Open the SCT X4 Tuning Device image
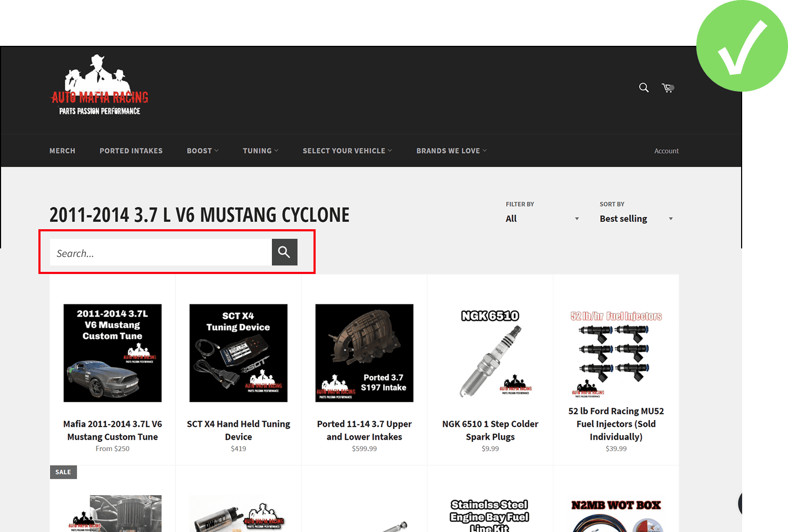The width and height of the screenshot is (788, 532). tap(238, 353)
